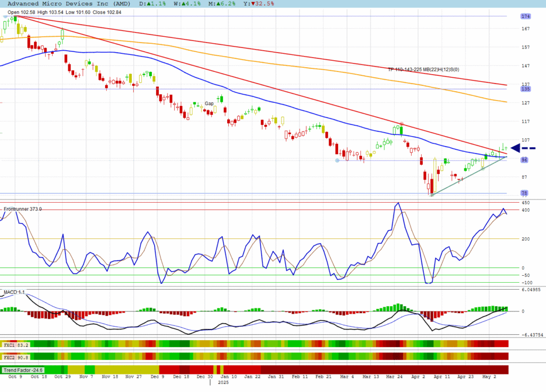Click the Feb 21 date label
546x392 pixels.
click(x=323, y=377)
